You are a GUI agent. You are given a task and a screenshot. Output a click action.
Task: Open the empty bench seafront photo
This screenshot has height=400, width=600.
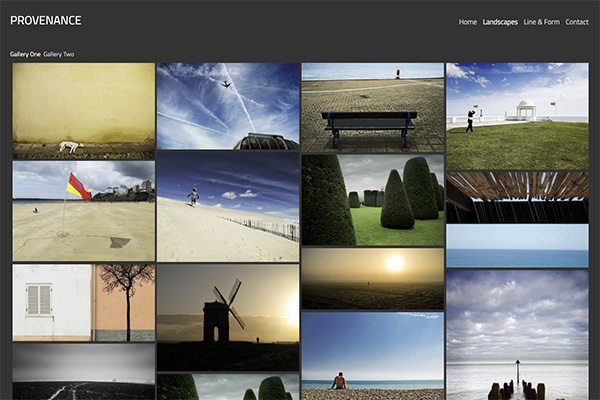coord(373,108)
